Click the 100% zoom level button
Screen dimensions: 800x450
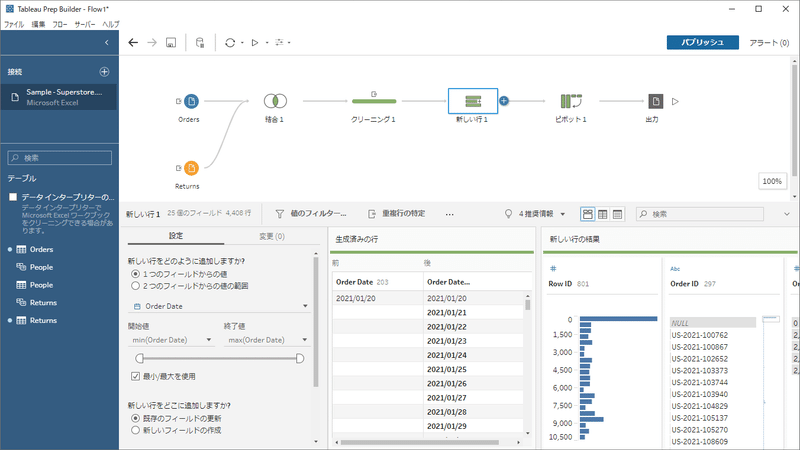772,181
